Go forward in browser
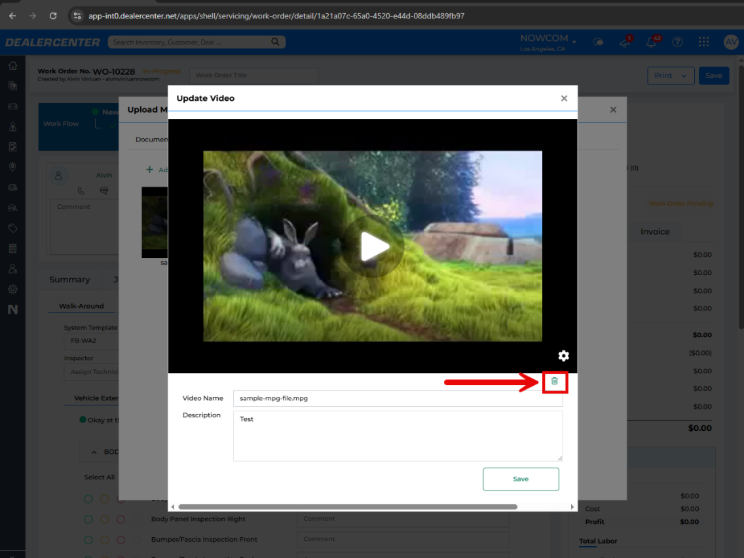Viewport: 744px width, 558px height. [x=32, y=16]
